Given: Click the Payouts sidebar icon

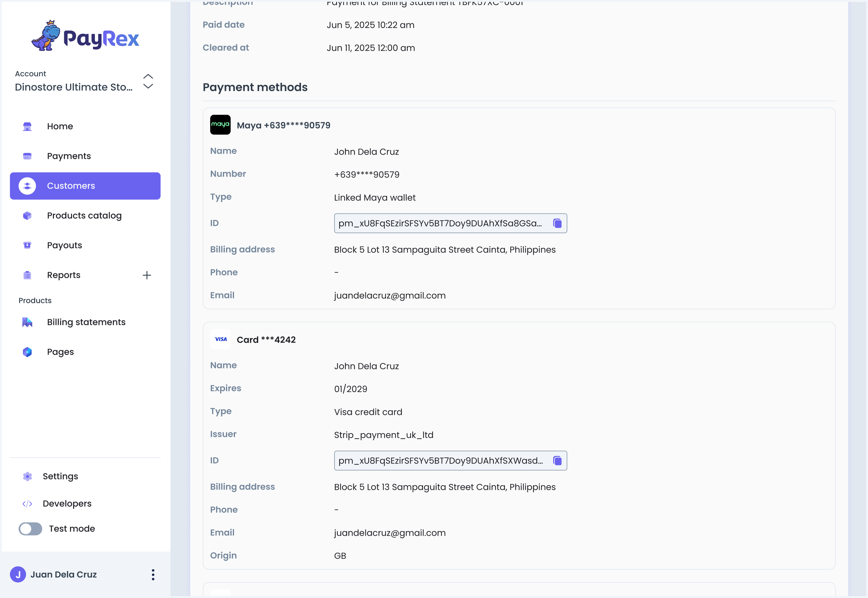Looking at the screenshot, I should click(x=27, y=245).
